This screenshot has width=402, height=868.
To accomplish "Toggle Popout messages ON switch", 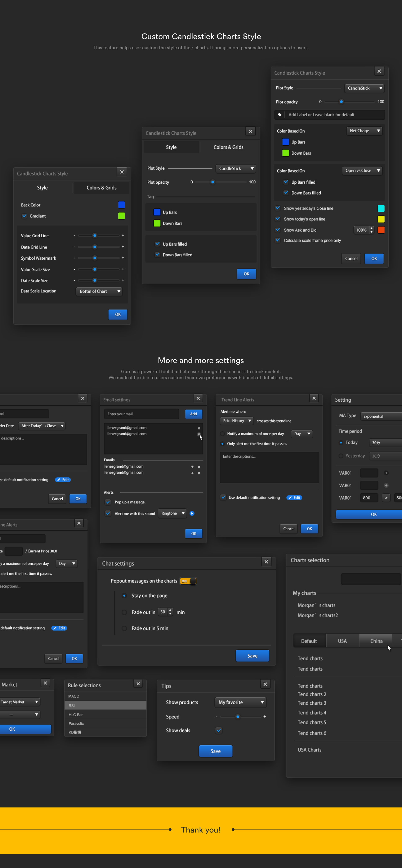I will (x=188, y=581).
